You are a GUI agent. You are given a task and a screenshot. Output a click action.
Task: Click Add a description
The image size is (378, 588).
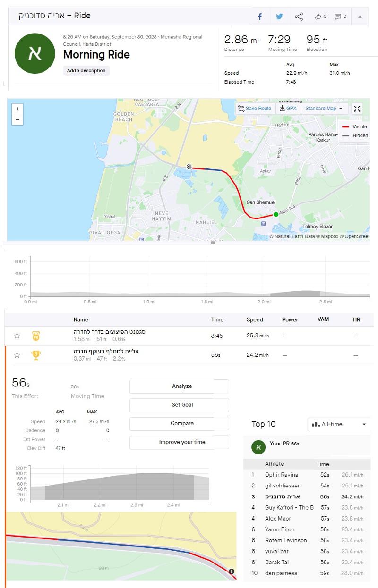(86, 71)
